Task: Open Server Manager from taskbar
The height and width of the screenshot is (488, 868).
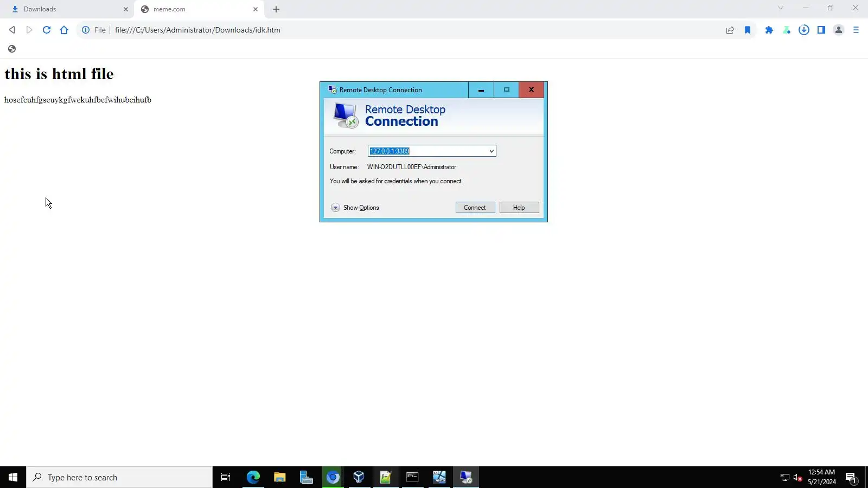Action: pos(307,477)
